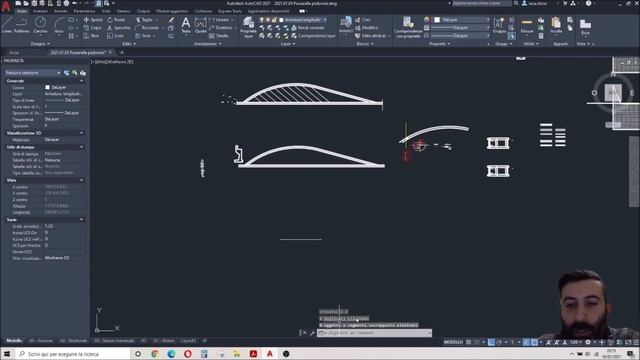Click the Gruppo group tool

coord(499,25)
